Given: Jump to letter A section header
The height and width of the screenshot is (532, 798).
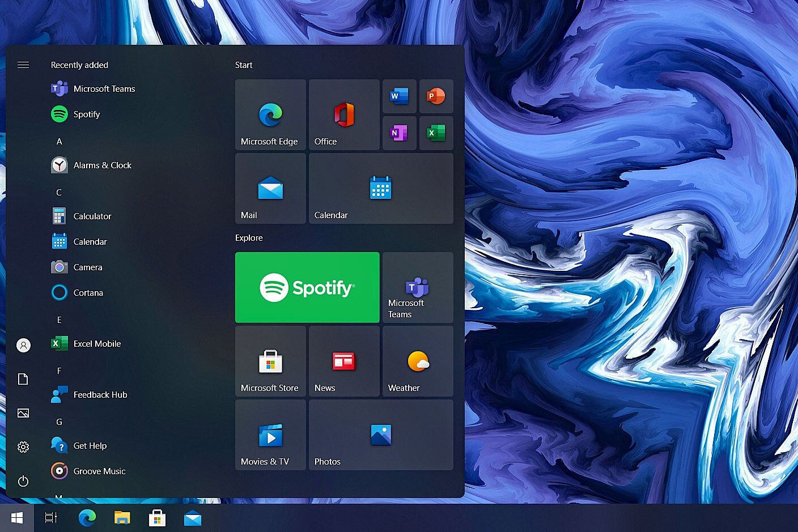Looking at the screenshot, I should coord(59,142).
